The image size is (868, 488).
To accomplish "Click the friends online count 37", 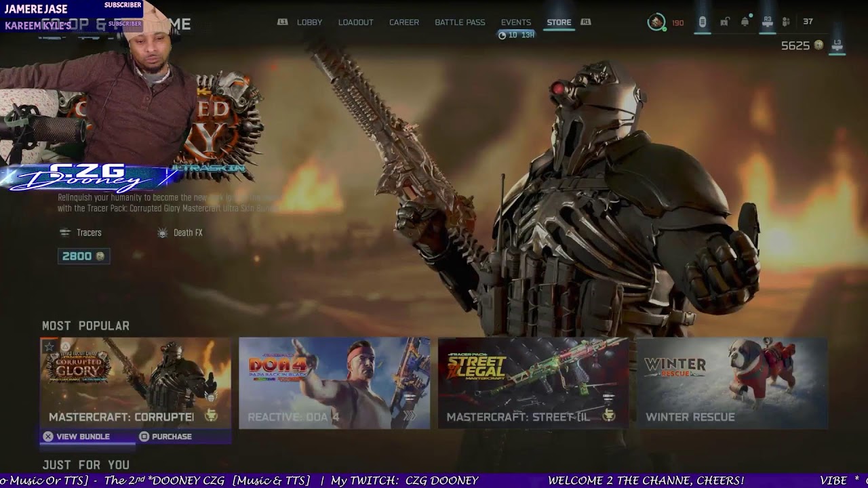I will tap(808, 22).
